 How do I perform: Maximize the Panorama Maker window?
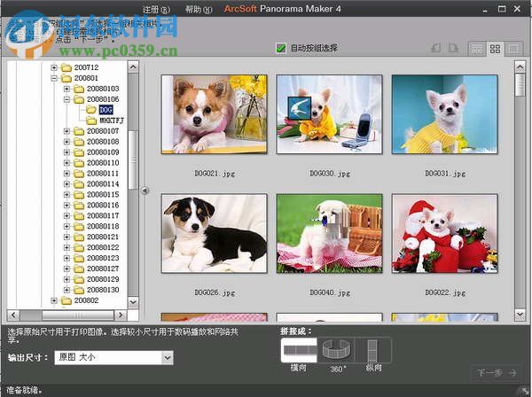(502, 9)
